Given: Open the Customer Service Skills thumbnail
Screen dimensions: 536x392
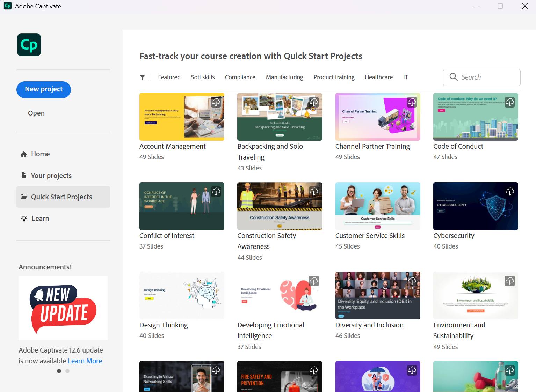Looking at the screenshot, I should 377,206.
